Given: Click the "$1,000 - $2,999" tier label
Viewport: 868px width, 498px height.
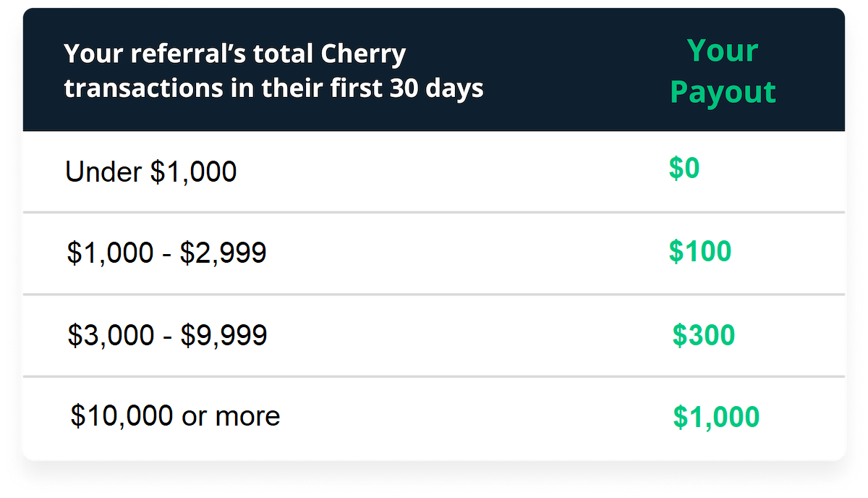Looking at the screenshot, I should pyautogui.click(x=166, y=253).
